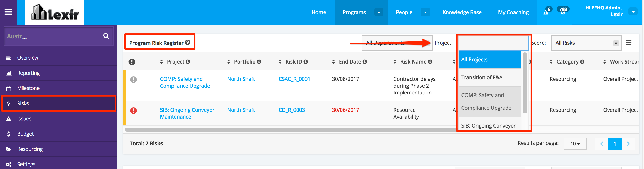Open the results per page dropdown
The image size is (644, 169).
point(575,144)
